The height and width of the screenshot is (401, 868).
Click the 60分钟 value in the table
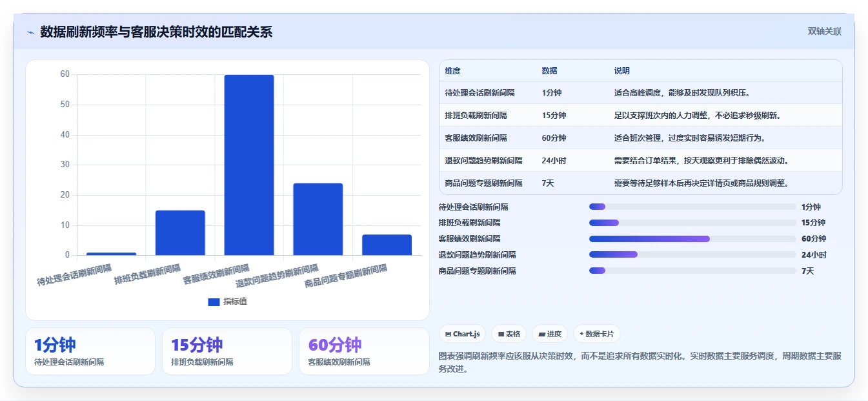(554, 138)
